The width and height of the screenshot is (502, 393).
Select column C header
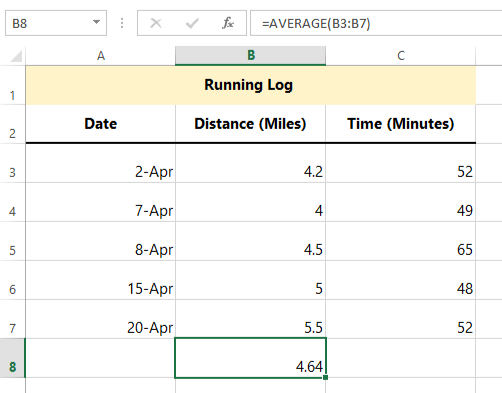[401, 56]
